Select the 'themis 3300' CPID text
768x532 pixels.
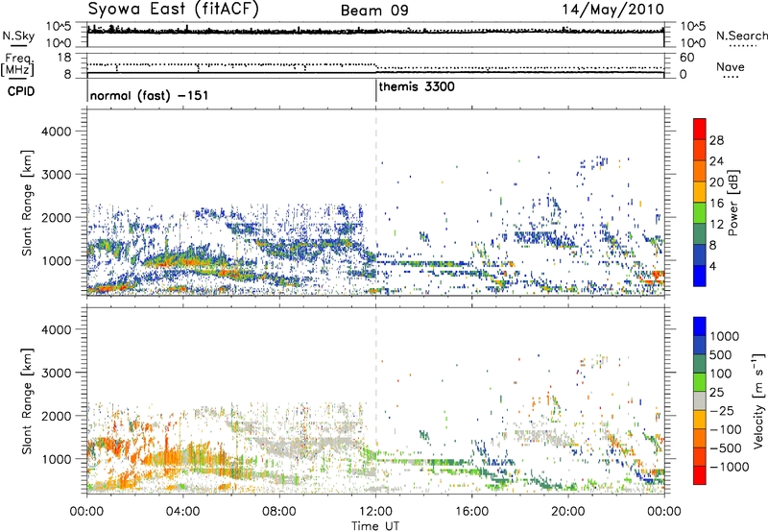tap(417, 86)
